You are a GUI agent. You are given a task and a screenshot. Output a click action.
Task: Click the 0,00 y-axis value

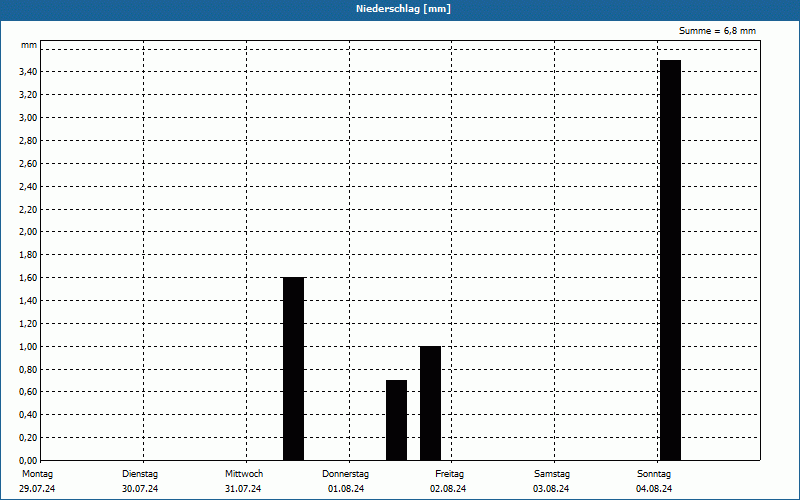pyautogui.click(x=28, y=461)
